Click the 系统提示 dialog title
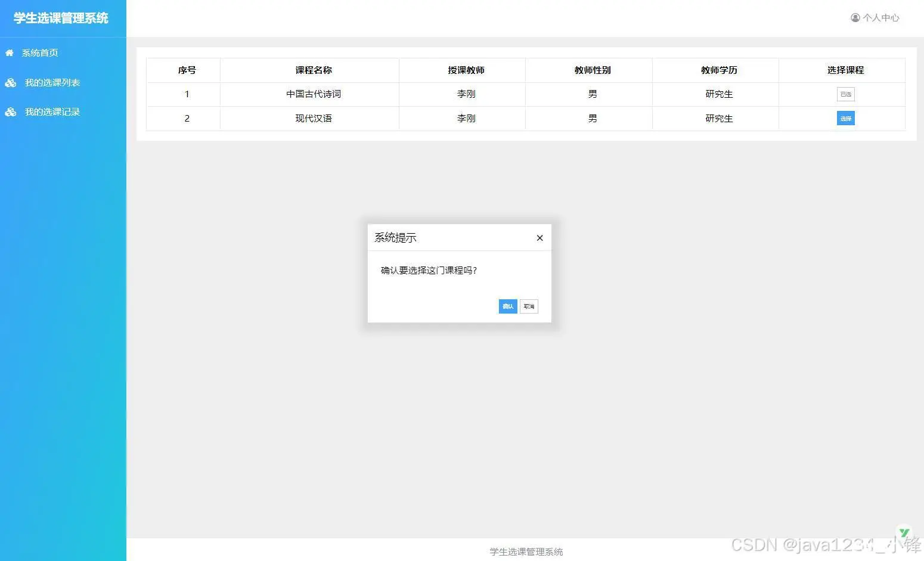 coord(395,238)
